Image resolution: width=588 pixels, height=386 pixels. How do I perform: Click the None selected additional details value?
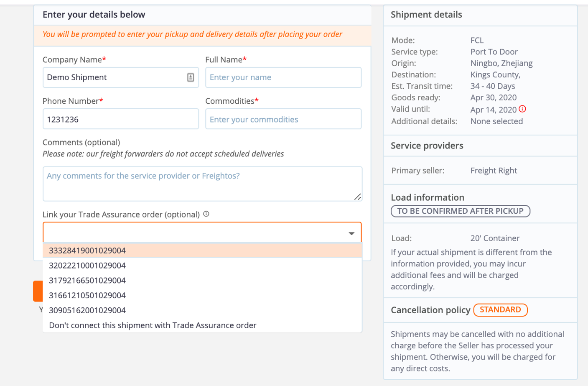click(496, 121)
